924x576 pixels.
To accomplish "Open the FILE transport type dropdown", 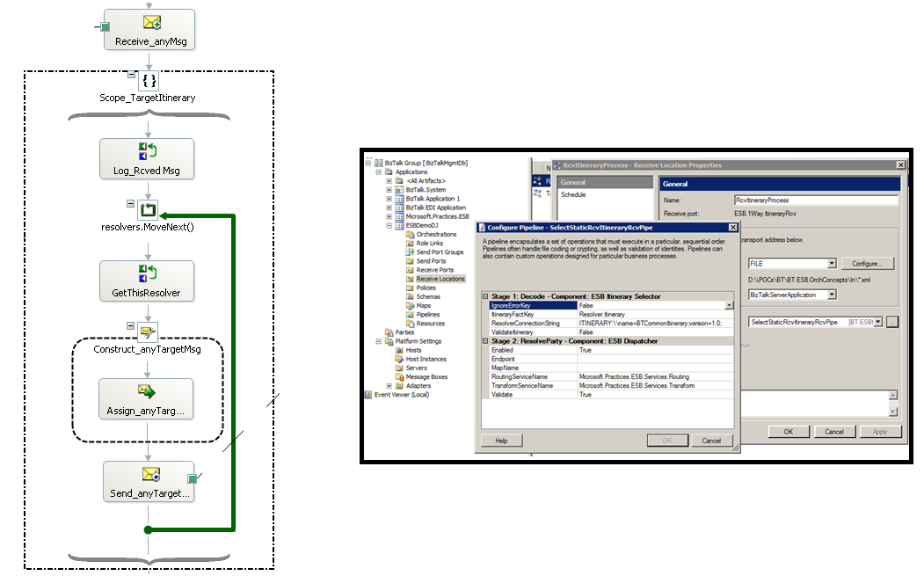I will [x=832, y=263].
